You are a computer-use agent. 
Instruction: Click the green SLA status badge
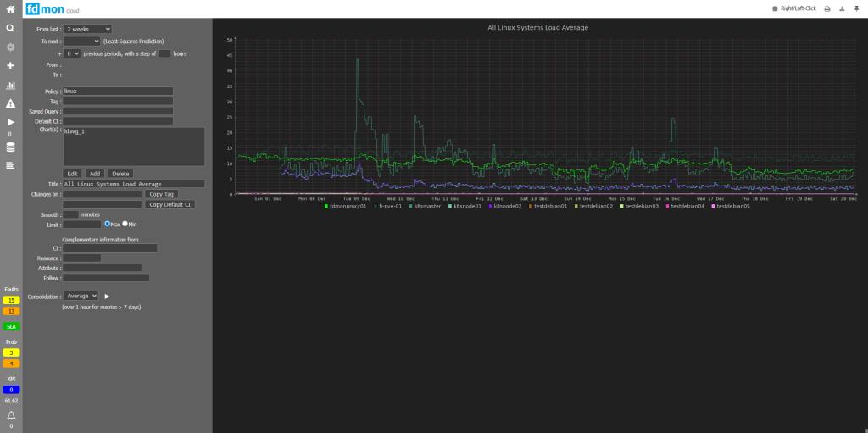coord(11,325)
